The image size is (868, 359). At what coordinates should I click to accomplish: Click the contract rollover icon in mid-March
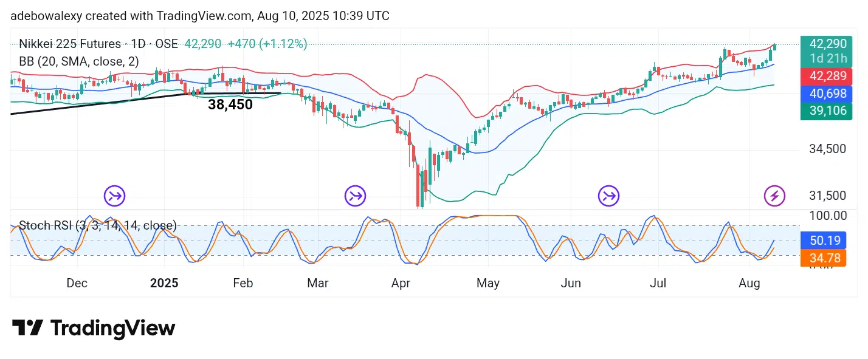click(355, 196)
